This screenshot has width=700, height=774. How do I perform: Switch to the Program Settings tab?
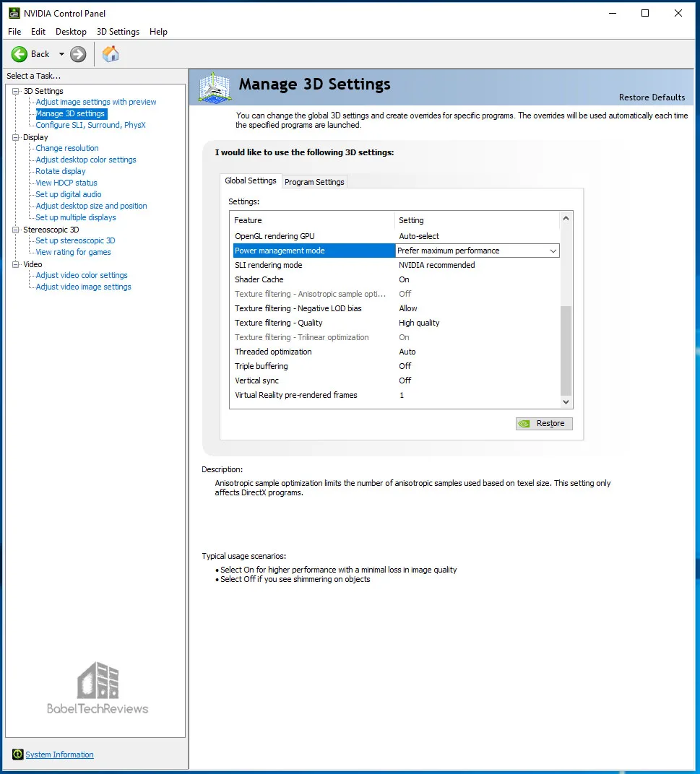coord(315,182)
